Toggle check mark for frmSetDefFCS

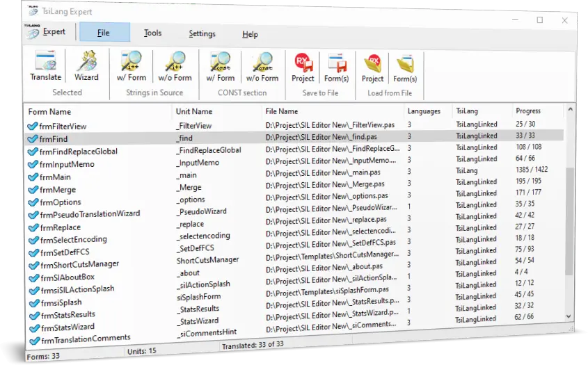[x=34, y=253]
